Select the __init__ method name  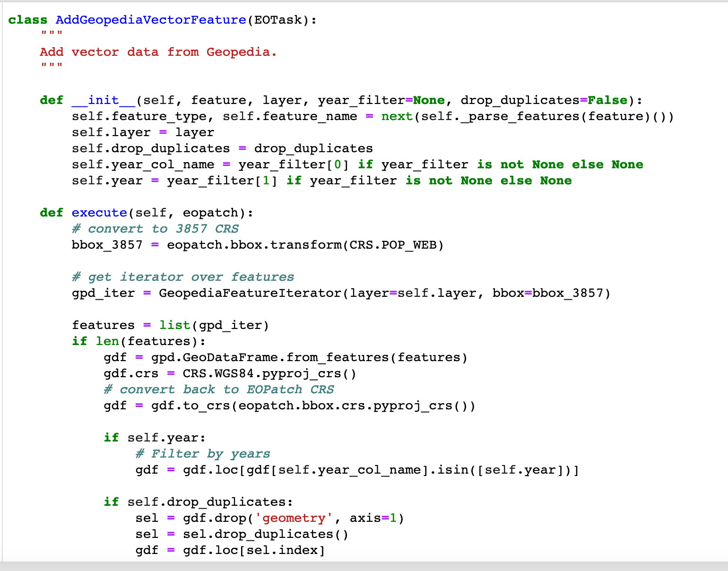click(x=103, y=100)
